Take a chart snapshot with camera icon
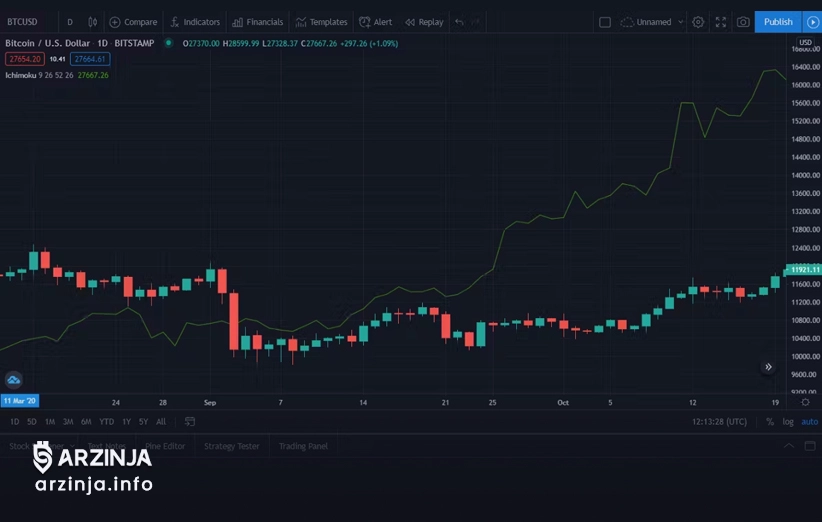This screenshot has height=522, width=822. pos(743,22)
